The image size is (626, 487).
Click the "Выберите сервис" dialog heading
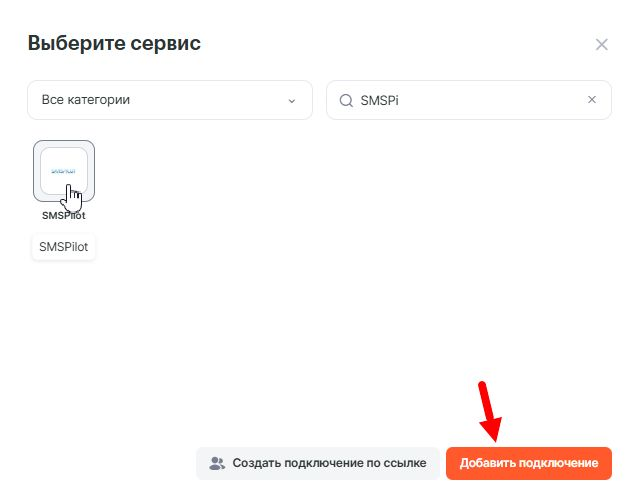(x=114, y=43)
